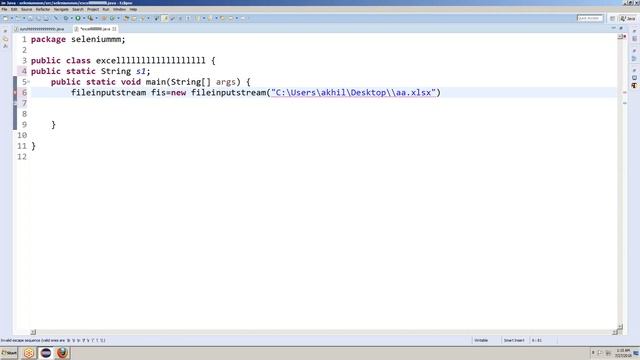Click the New file toolbar icon
This screenshot has height=360, width=640.
coord(6,18)
